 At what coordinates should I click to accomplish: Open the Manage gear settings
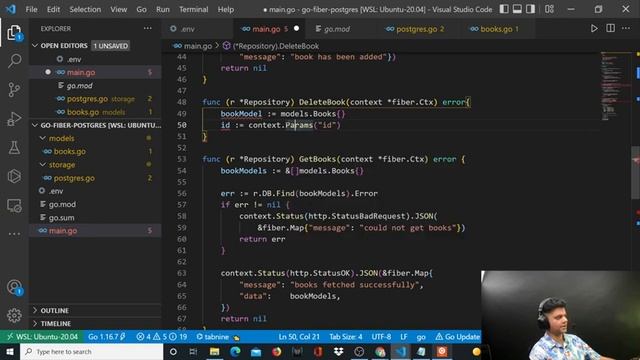coord(14,315)
